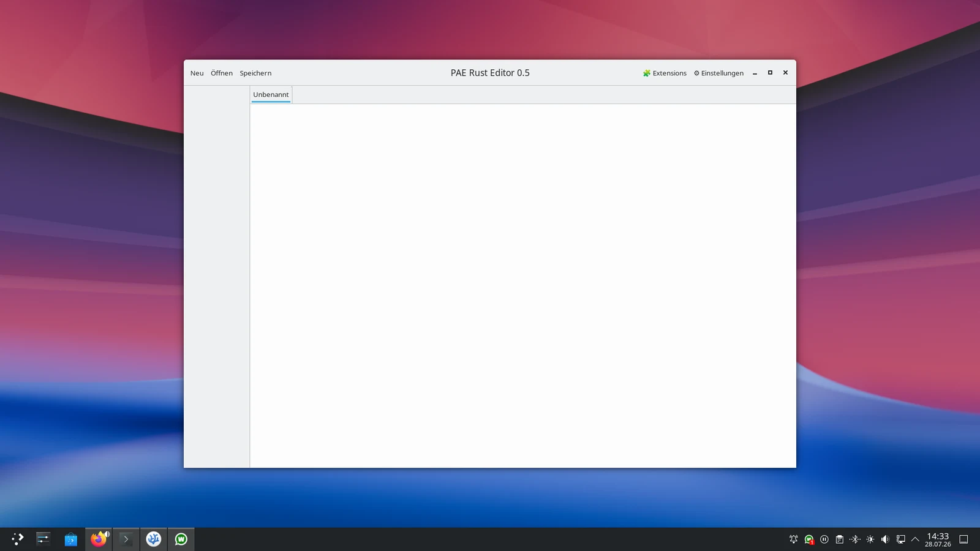Open the Bluetooth tray applet

(x=855, y=539)
